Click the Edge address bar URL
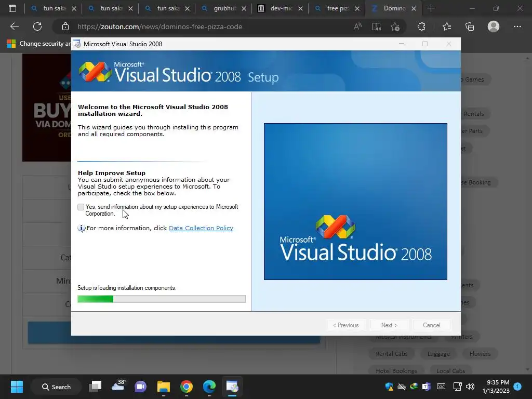Viewport: 532px width, 399px height. pos(159,26)
